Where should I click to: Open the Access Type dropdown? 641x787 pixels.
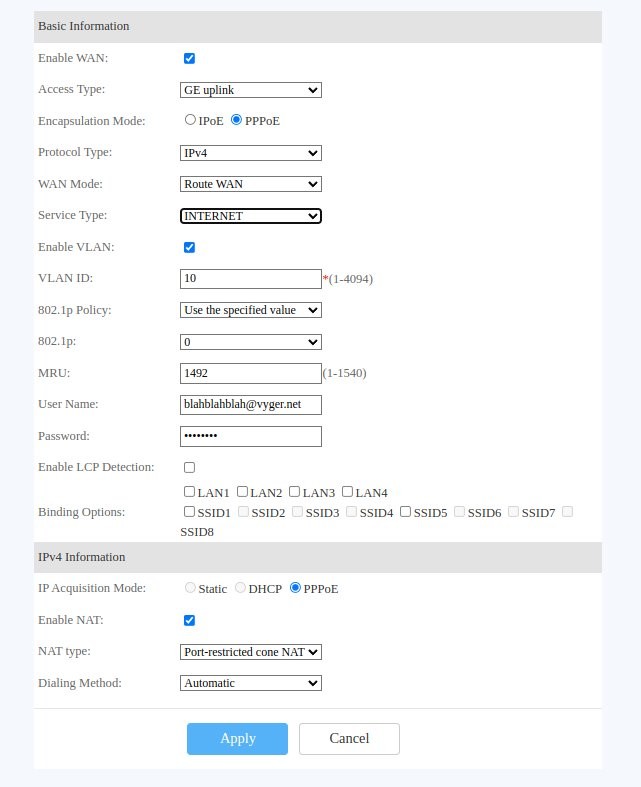(251, 90)
